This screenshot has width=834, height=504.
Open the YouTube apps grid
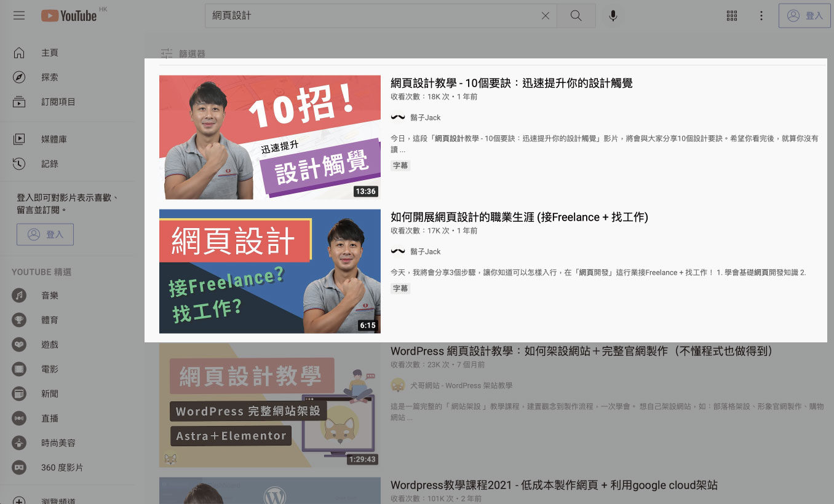pyautogui.click(x=731, y=16)
